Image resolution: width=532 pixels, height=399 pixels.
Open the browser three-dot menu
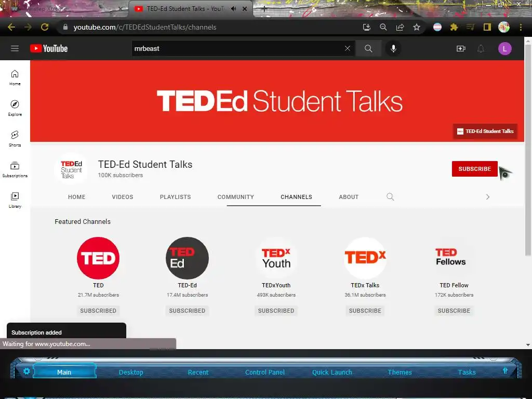click(x=521, y=27)
